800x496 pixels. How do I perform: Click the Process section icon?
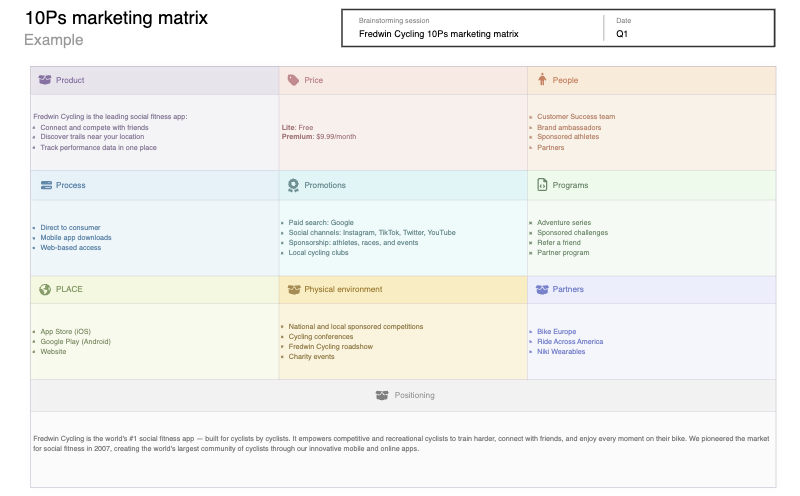(x=46, y=185)
